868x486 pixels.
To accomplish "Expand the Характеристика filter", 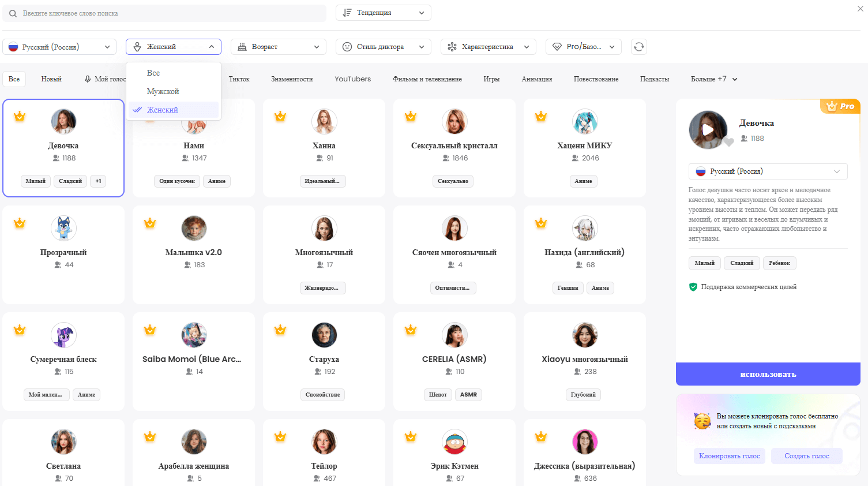I will (489, 47).
